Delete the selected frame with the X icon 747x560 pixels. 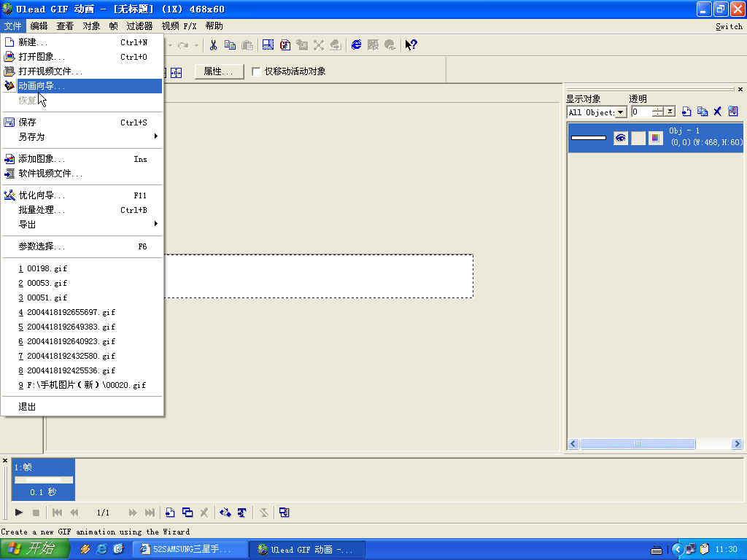point(204,512)
